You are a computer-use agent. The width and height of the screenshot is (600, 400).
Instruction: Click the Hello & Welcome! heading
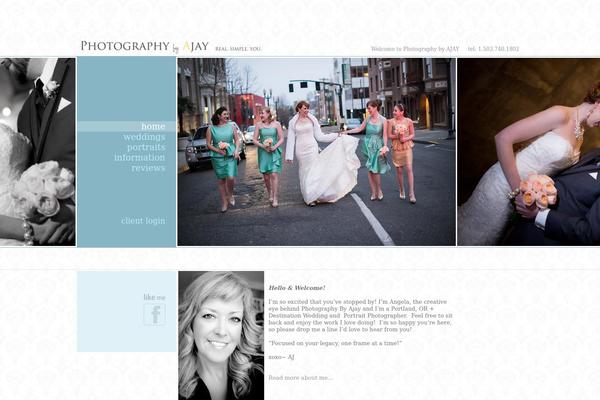[297, 288]
